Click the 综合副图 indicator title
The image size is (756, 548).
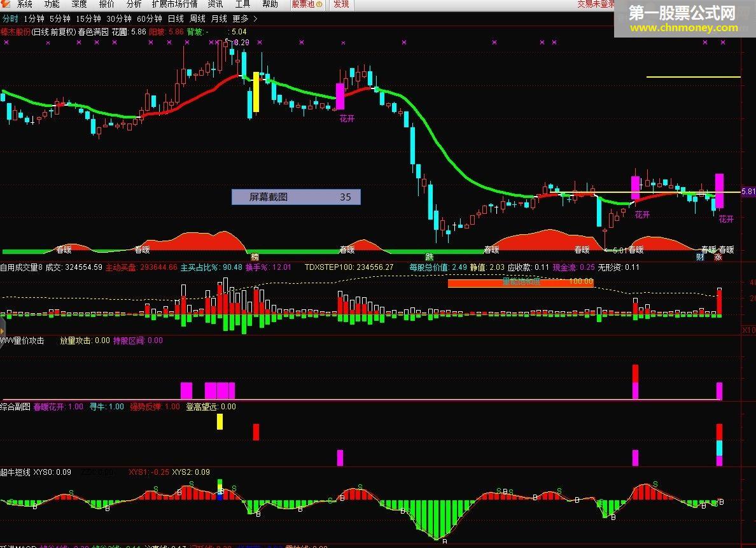(15, 407)
